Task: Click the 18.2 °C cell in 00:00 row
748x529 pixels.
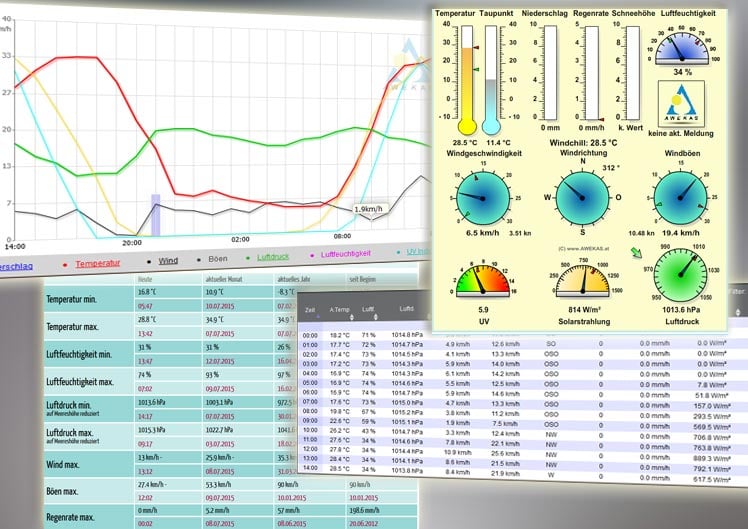Action: pyautogui.click(x=339, y=335)
